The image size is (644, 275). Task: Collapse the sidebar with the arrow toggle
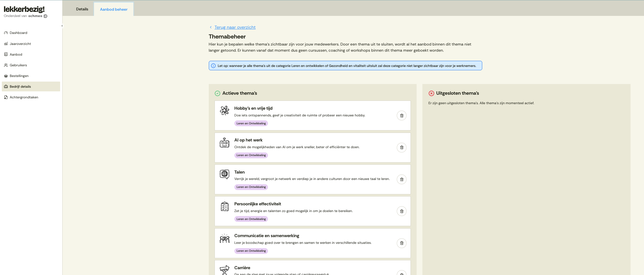[x=62, y=26]
